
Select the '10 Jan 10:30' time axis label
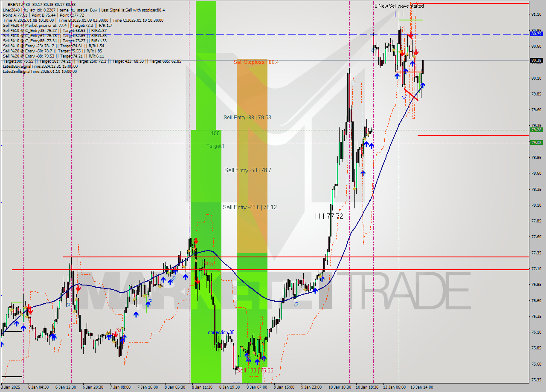click(340, 387)
